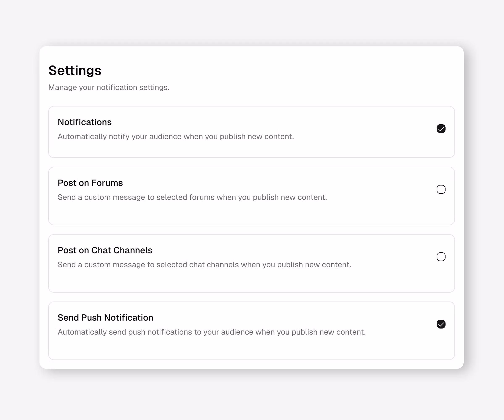Click the 'Automatically send push notifications' description
The width and height of the screenshot is (504, 420).
211,332
